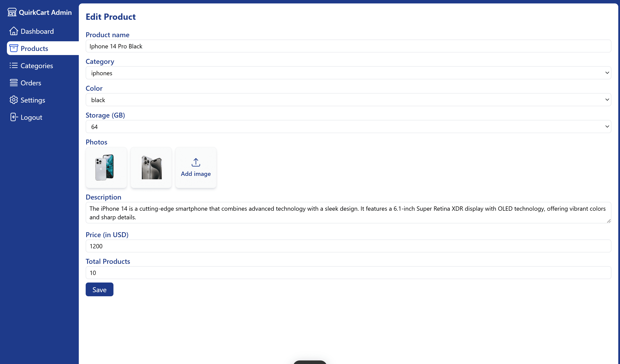The width and height of the screenshot is (620, 364).
Task: Open the Color dropdown showing black
Action: click(x=348, y=100)
